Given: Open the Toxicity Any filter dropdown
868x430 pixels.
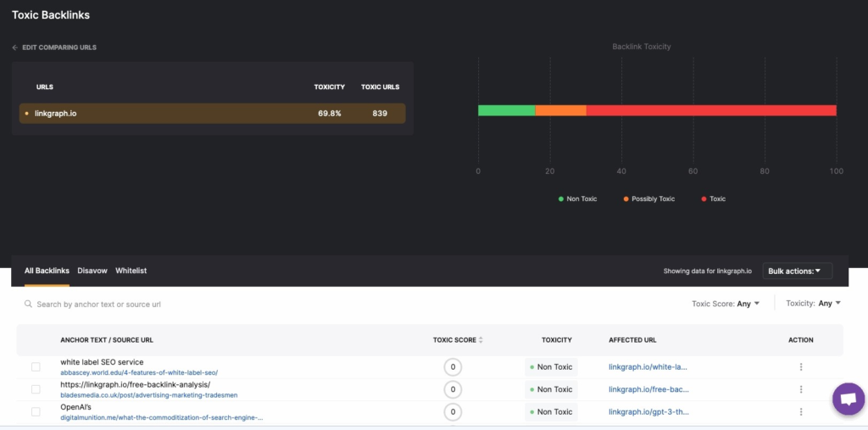Looking at the screenshot, I should pos(813,304).
